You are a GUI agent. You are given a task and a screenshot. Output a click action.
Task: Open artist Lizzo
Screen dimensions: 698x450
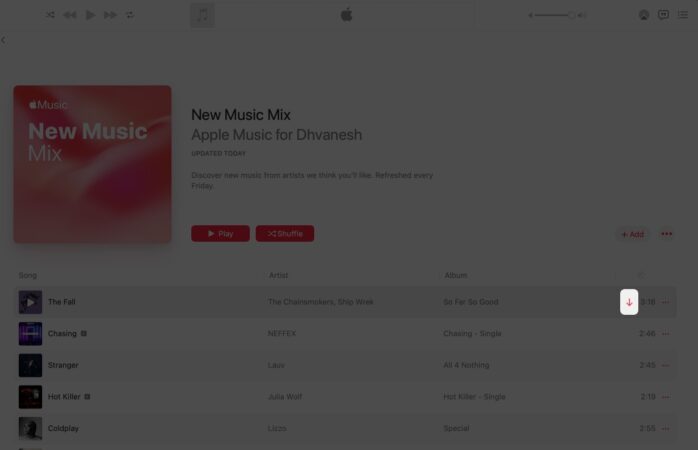[x=277, y=428]
